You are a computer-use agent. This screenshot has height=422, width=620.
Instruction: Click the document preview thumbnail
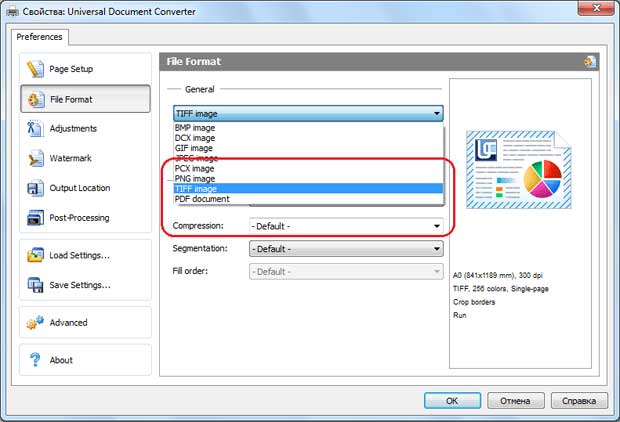(x=519, y=170)
